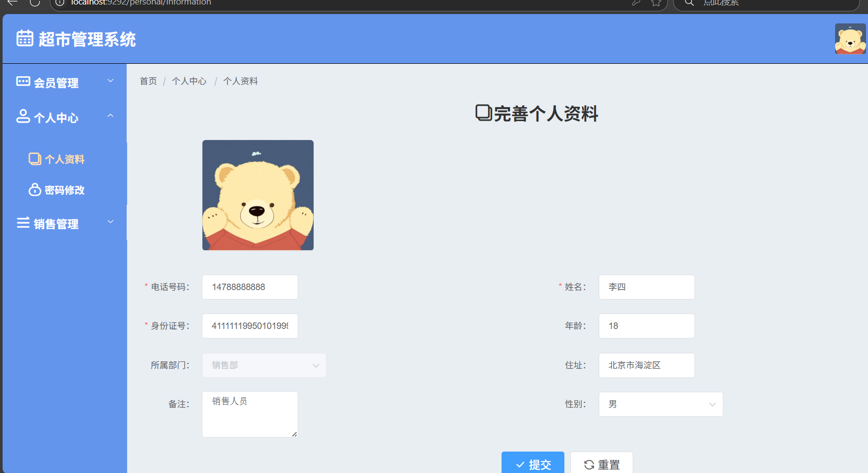Expand the 会员管理 menu chevron

(111, 81)
